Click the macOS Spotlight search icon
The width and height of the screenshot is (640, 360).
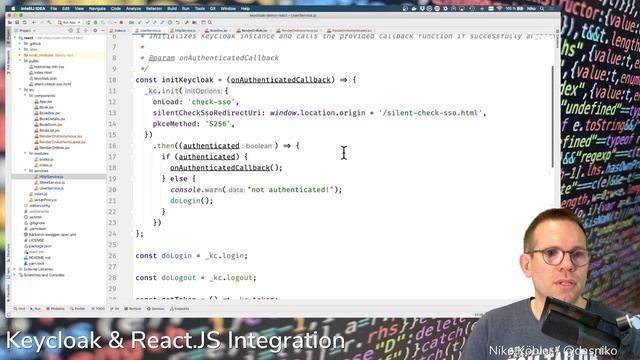point(542,8)
